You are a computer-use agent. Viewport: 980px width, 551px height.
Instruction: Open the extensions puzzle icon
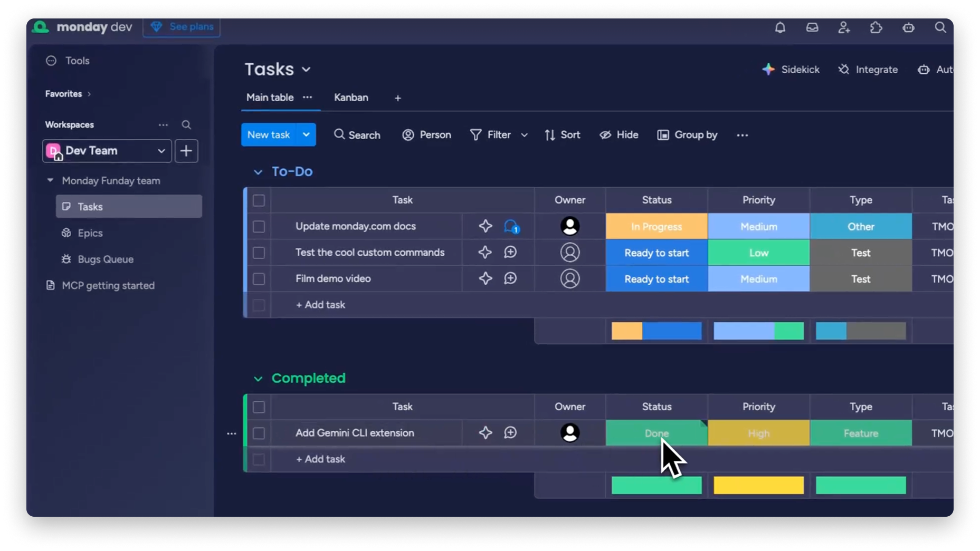pos(877,28)
